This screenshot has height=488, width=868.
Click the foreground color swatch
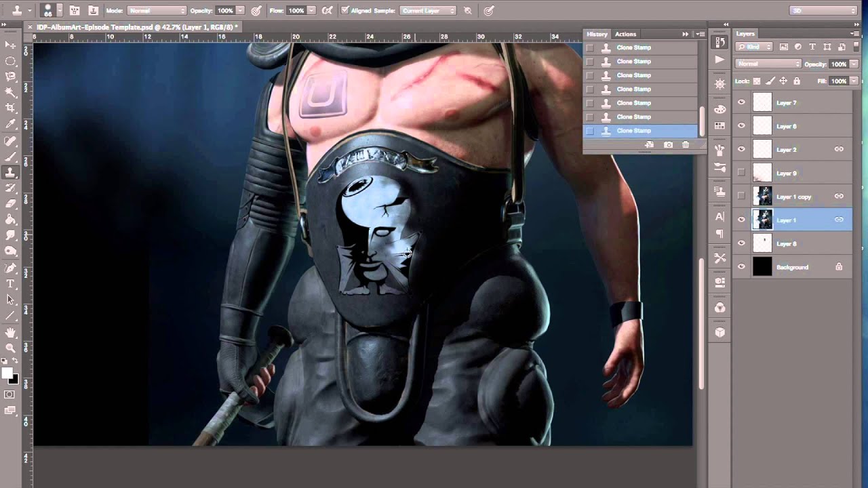[x=7, y=373]
